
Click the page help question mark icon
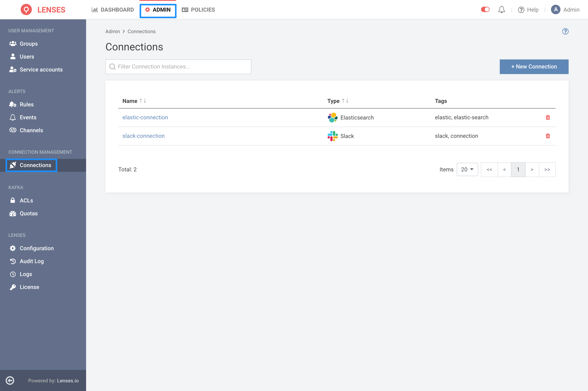coord(565,31)
